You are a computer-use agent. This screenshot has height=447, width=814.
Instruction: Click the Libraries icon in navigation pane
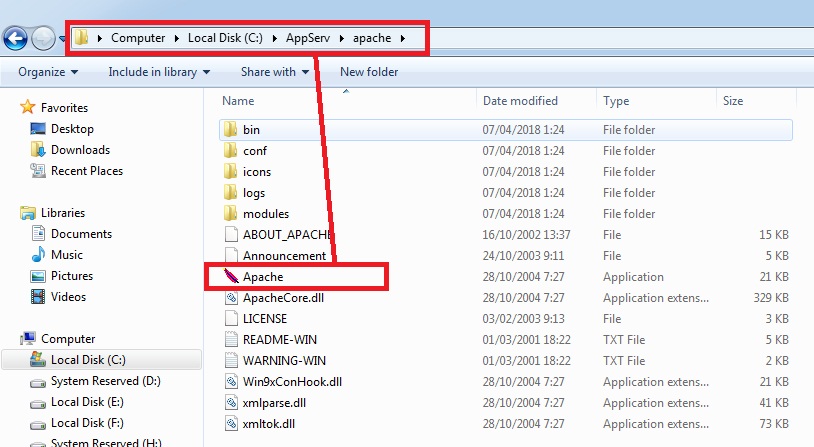pos(28,213)
